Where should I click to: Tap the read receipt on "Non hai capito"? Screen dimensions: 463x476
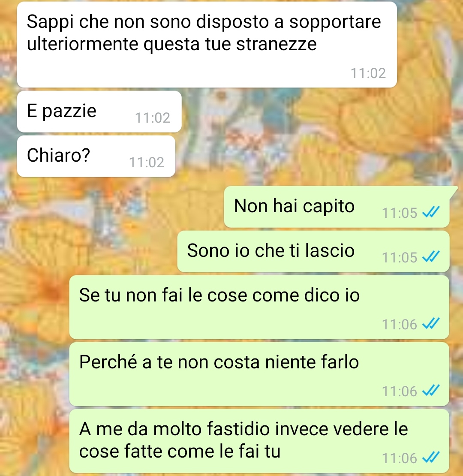[431, 212]
